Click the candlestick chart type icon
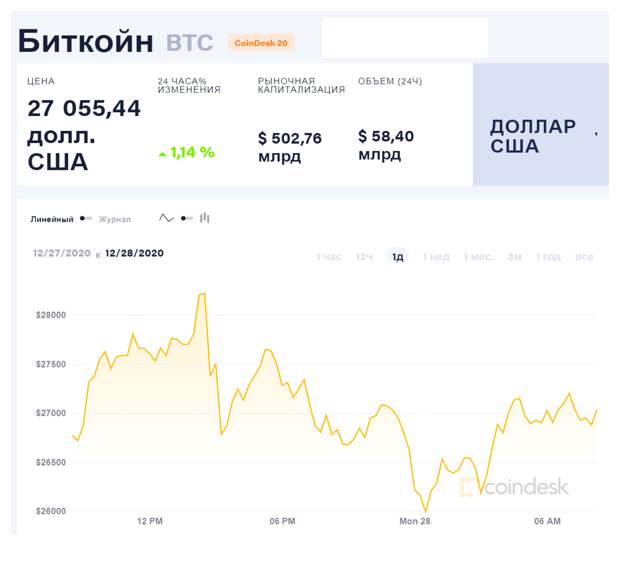Viewport: 620px width, 568px height. 205,217
